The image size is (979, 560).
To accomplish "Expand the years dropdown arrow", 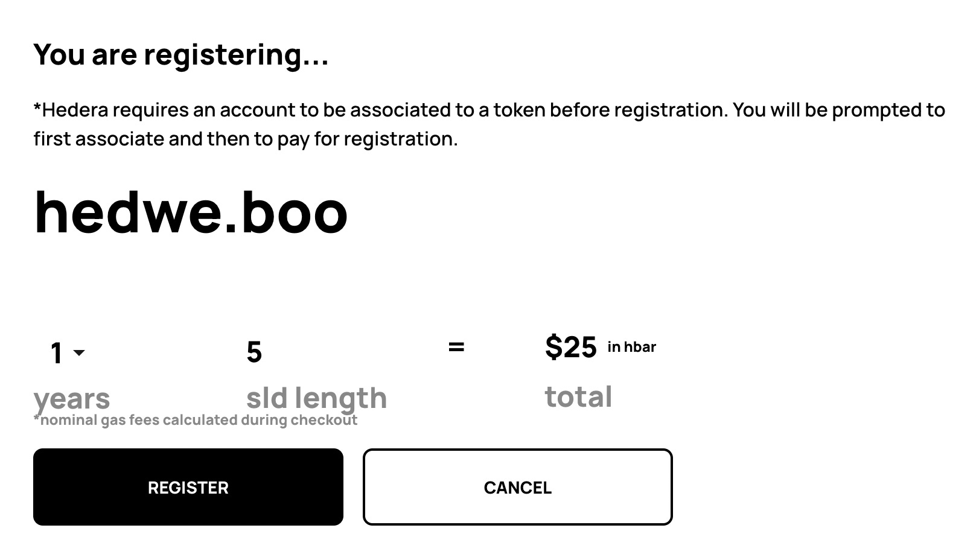I will [x=79, y=352].
